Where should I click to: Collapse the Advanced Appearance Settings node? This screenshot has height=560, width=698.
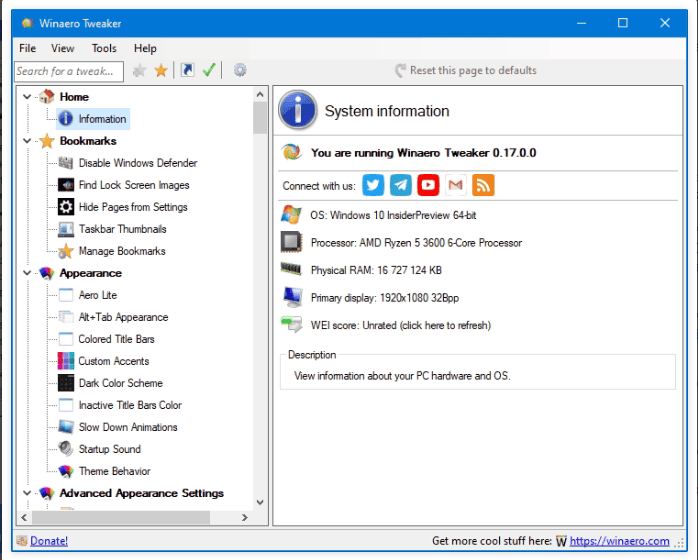click(x=27, y=493)
